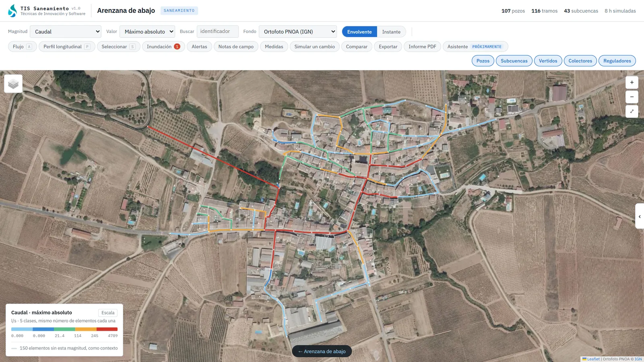
Task: Open the map layers icon
Action: click(x=13, y=84)
